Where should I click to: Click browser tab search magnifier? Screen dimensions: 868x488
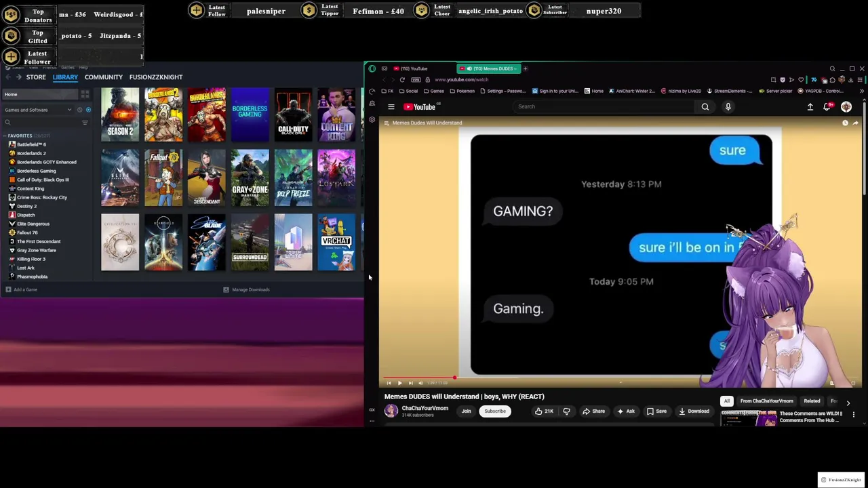[832, 68]
